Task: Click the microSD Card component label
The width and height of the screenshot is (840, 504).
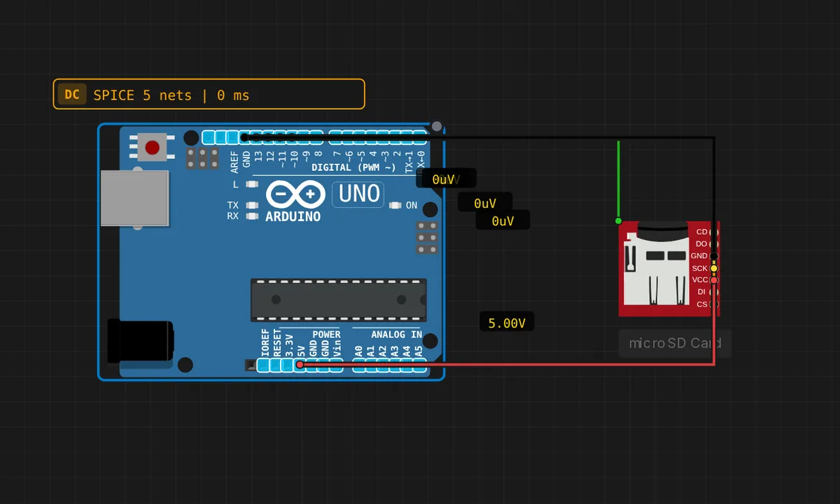Action: tap(675, 343)
